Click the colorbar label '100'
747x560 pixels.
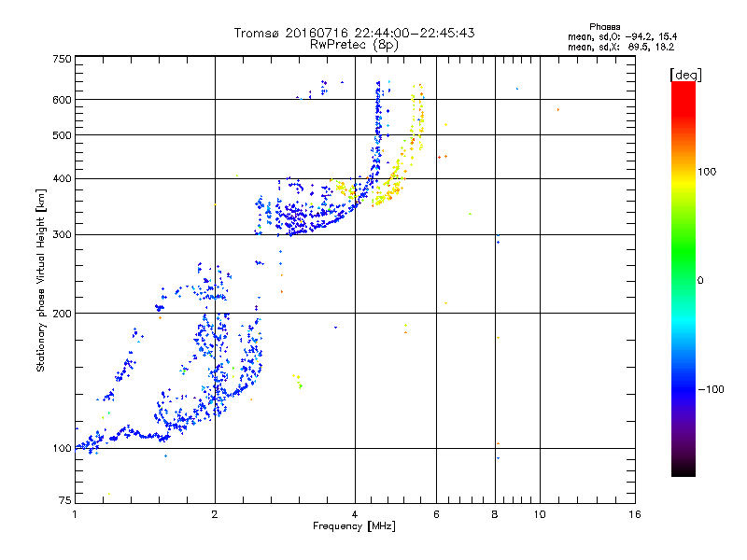click(x=707, y=172)
